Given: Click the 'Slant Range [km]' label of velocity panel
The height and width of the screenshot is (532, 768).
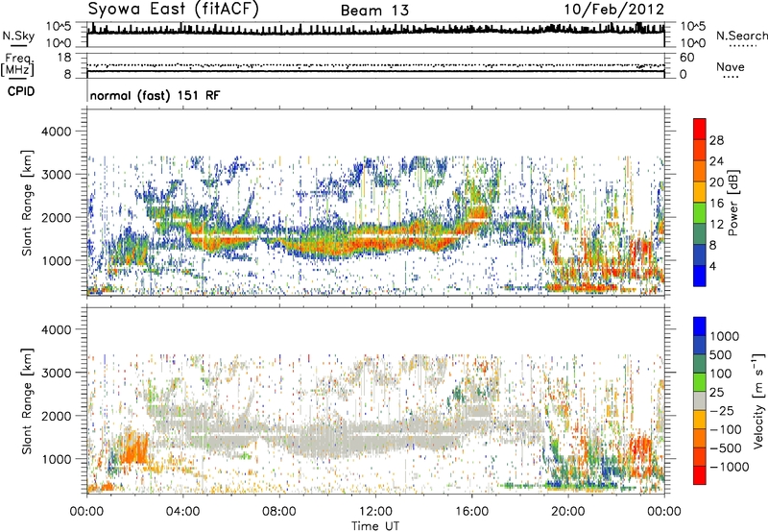Looking at the screenshot, I should click(28, 401).
